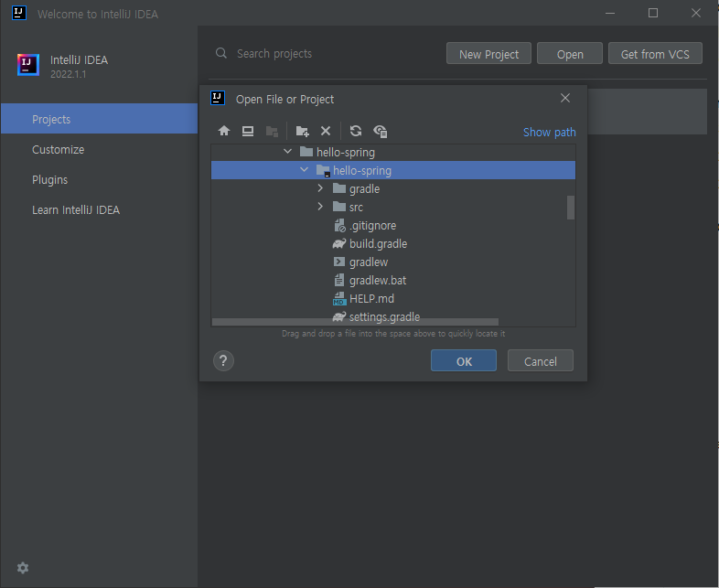This screenshot has height=588, width=719.
Task: Close the Open File or Project dialog
Action: pos(565,98)
